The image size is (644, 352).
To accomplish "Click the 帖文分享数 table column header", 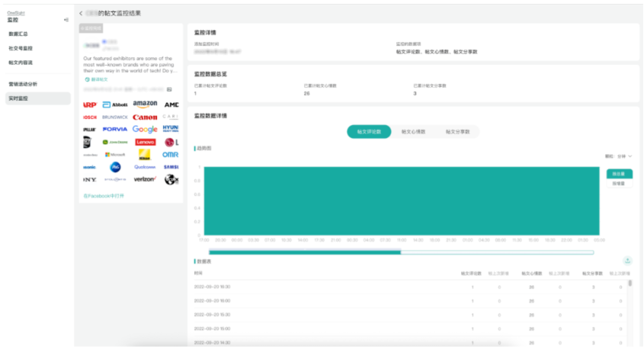I will pos(592,274).
